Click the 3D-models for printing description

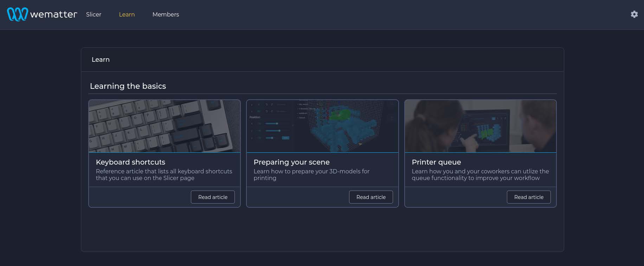311,175
